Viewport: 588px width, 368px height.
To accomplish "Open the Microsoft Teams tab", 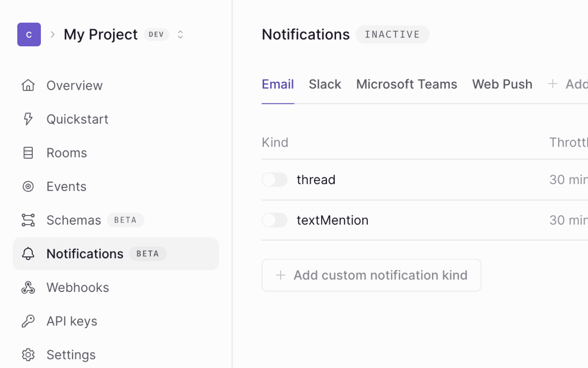I will coord(406,84).
